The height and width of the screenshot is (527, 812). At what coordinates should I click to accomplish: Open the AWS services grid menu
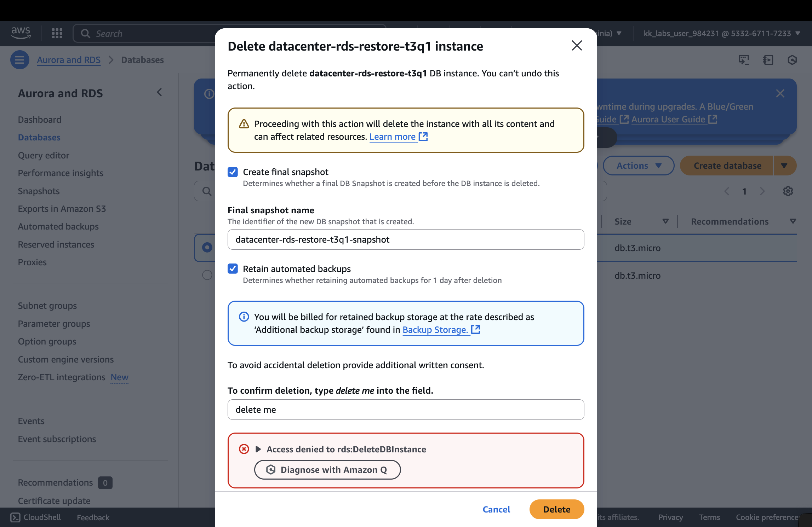(57, 33)
